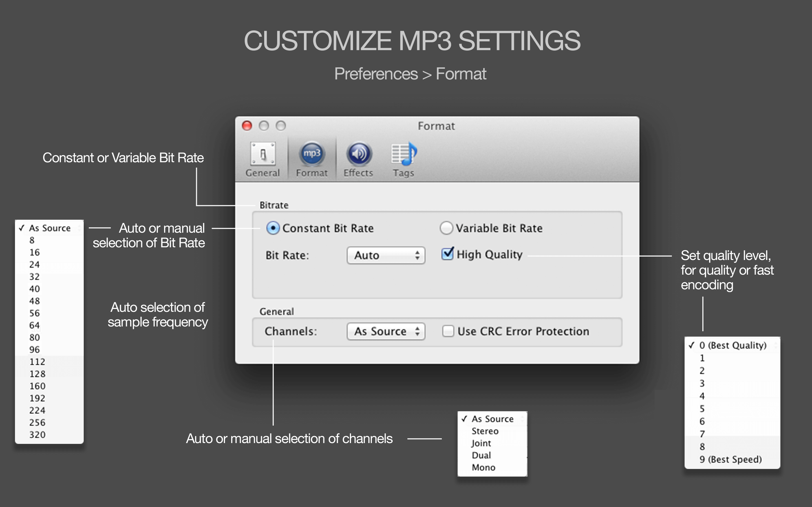
Task: Click the red close window button
Action: pyautogui.click(x=247, y=126)
